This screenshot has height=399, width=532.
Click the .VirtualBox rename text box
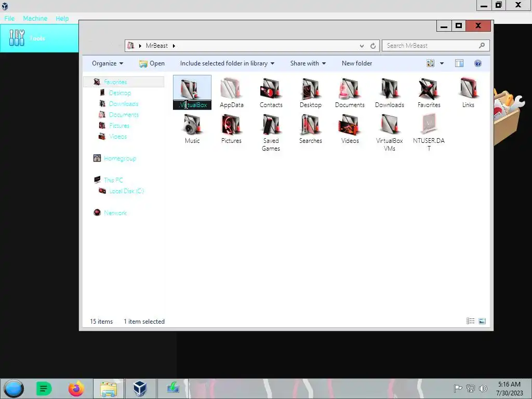pyautogui.click(x=192, y=105)
